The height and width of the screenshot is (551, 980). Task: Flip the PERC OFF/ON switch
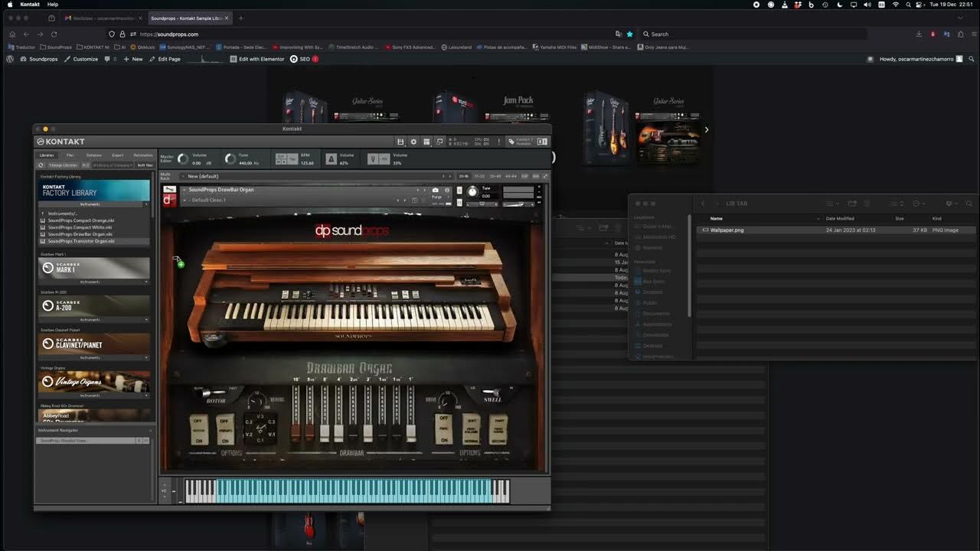pyautogui.click(x=443, y=429)
